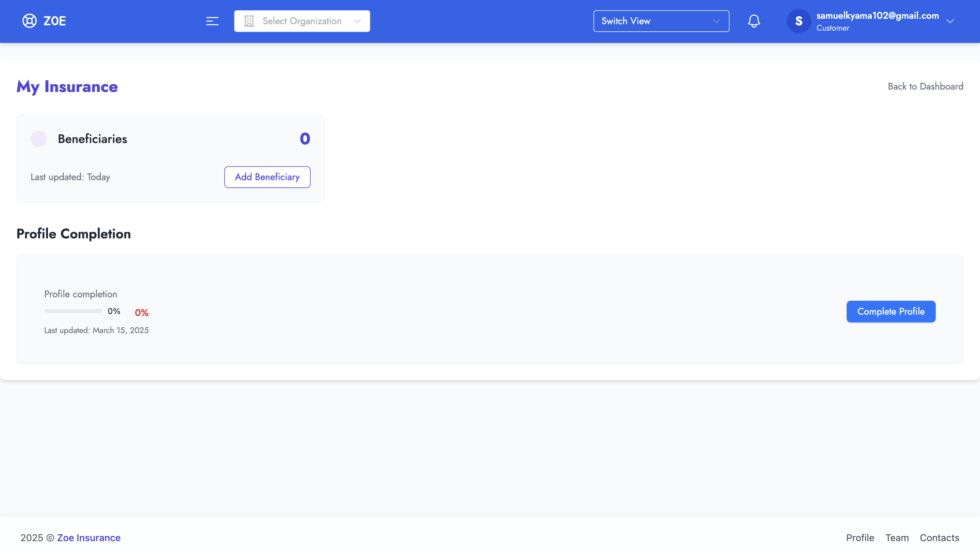Click the Customer role label

(832, 28)
